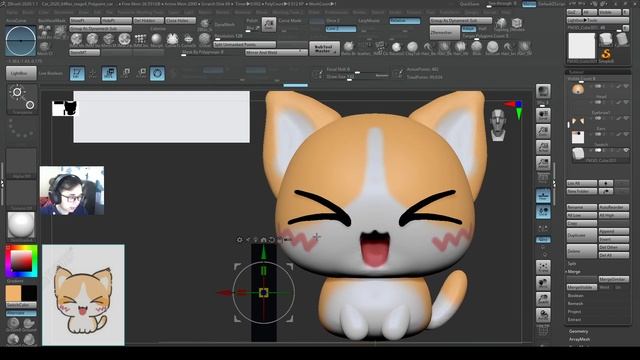Click the MergeVisible button
Screen dimensions: 640x360
tap(582, 287)
